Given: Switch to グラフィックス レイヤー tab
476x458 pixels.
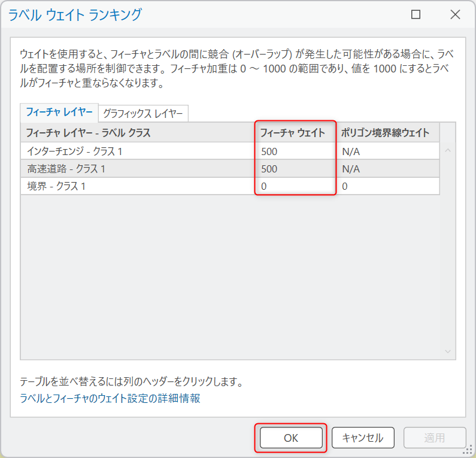Looking at the screenshot, I should click(143, 114).
